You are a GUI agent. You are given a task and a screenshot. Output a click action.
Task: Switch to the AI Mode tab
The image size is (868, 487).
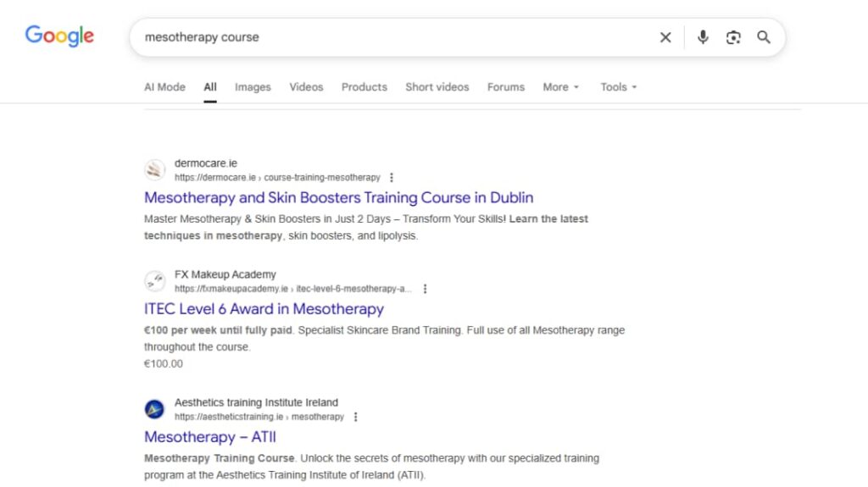point(164,87)
